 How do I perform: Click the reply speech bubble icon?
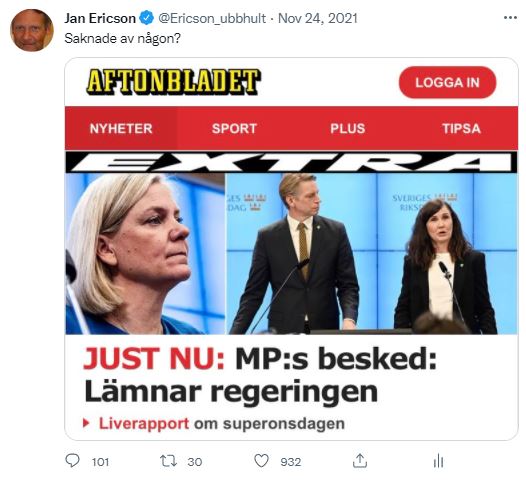point(72,461)
